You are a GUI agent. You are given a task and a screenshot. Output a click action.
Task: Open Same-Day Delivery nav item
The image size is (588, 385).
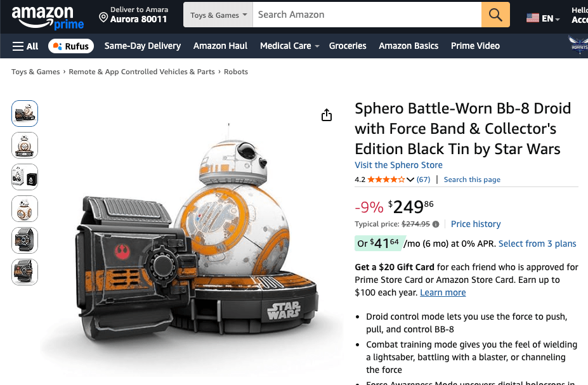[x=143, y=46]
